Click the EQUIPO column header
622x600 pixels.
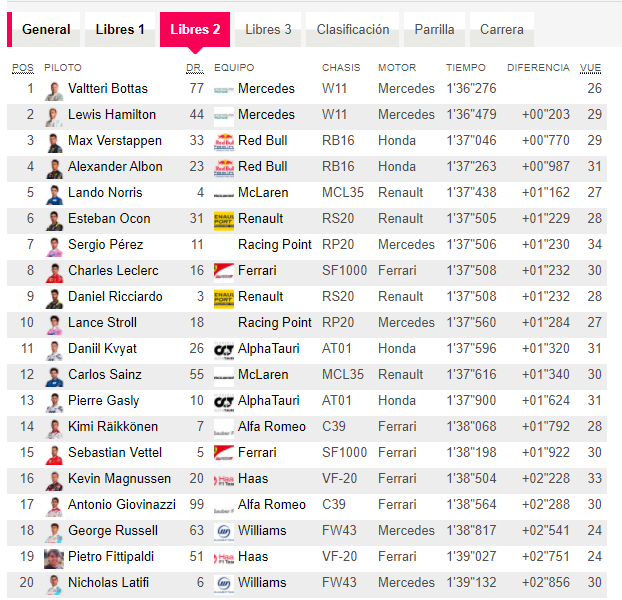234,68
